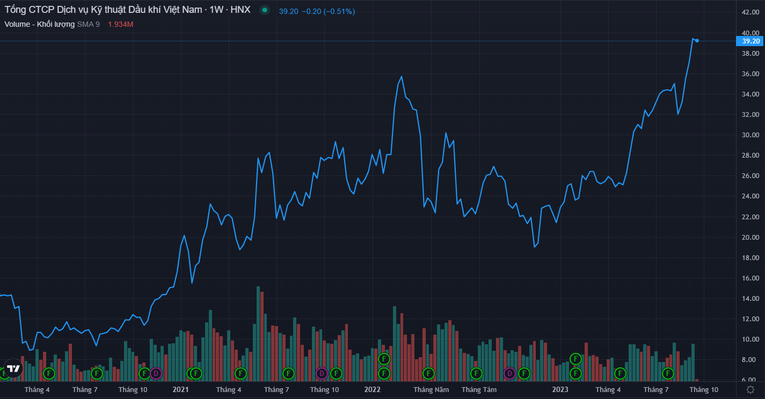Open F earnings marker right of D near Tháng 10 2021

pyautogui.click(x=336, y=374)
